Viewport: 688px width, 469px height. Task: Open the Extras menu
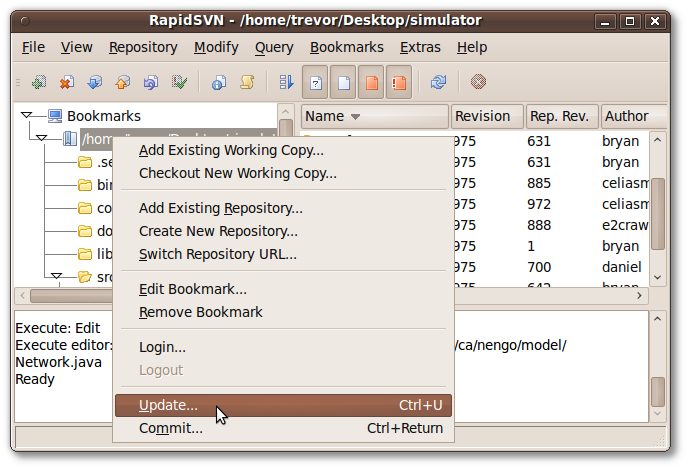[x=420, y=47]
